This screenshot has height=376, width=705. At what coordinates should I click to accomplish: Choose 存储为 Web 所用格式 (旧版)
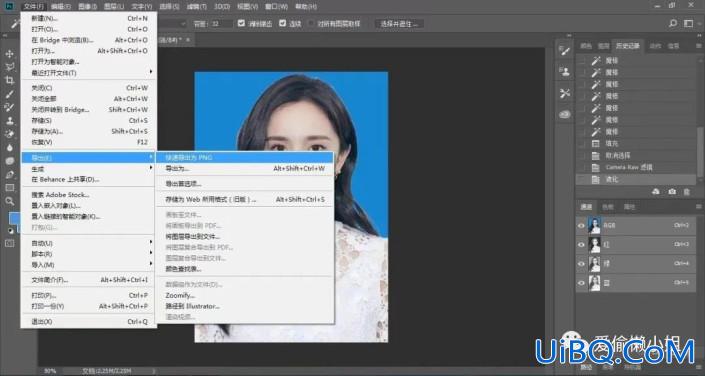pyautogui.click(x=245, y=199)
